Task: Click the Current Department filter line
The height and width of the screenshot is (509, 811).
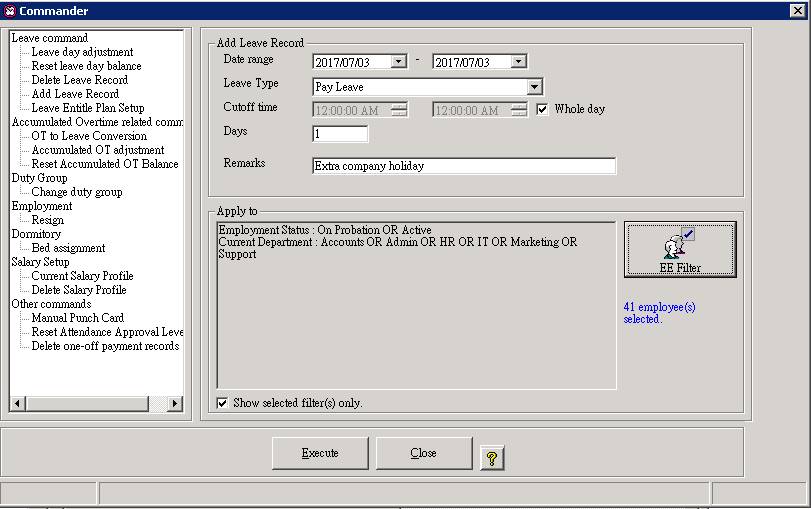Action: [397, 248]
